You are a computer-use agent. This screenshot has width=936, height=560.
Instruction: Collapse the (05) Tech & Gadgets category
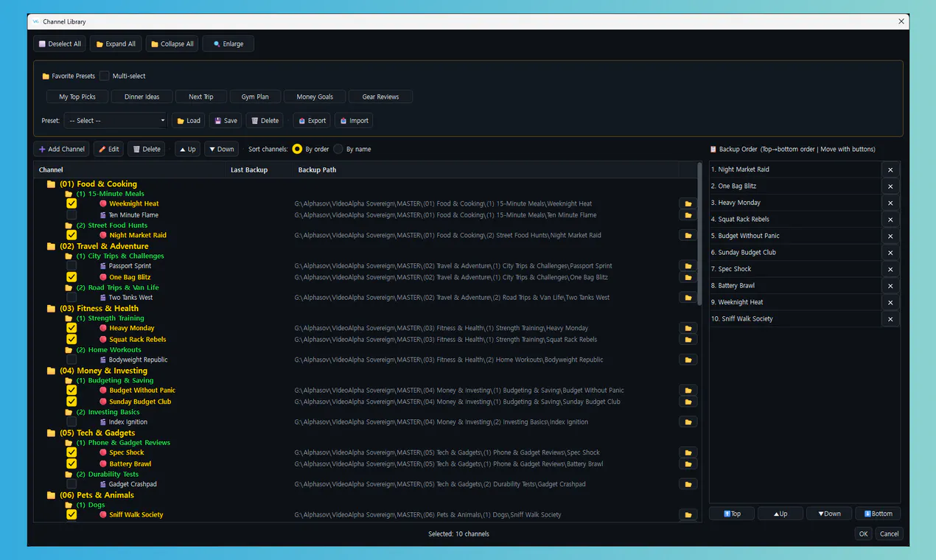point(52,433)
